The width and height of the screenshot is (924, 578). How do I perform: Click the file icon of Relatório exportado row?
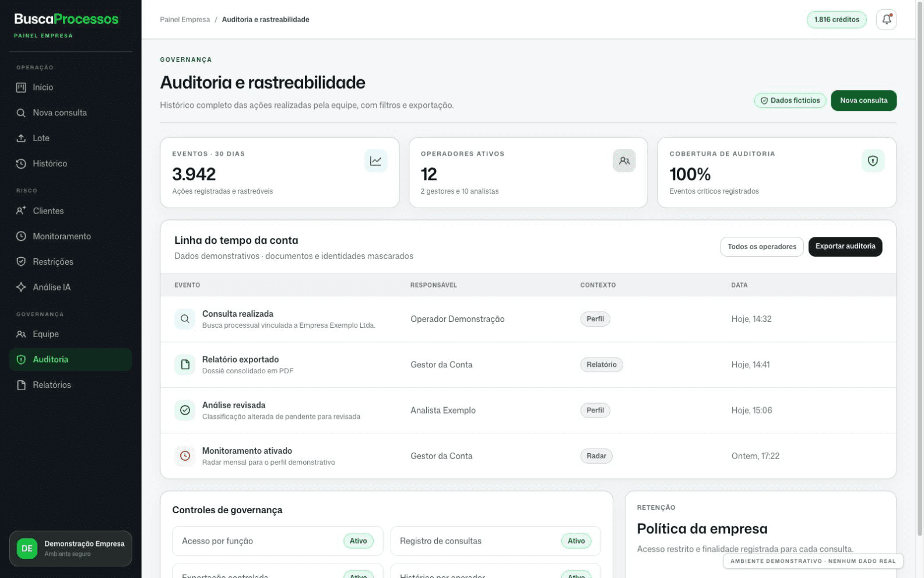[x=185, y=365]
